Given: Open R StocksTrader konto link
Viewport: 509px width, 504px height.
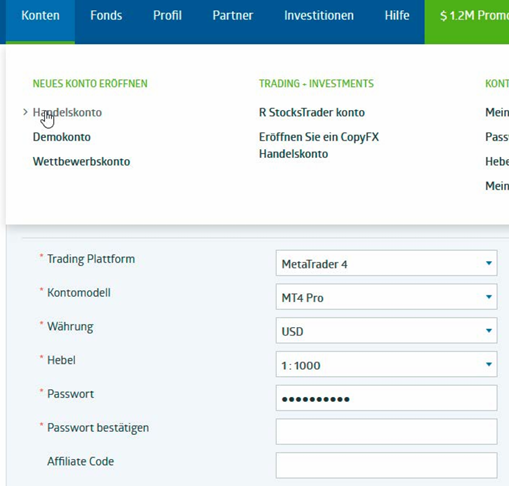Looking at the screenshot, I should click(x=312, y=112).
